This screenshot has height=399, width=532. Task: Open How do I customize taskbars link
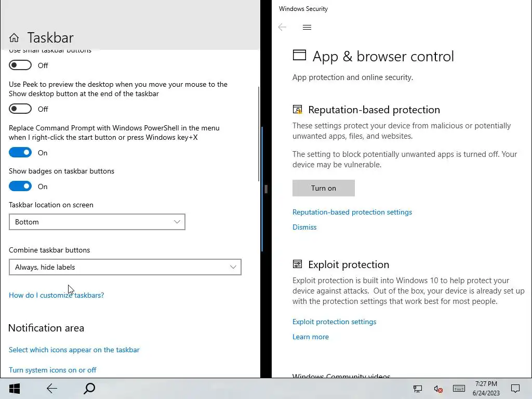click(x=56, y=295)
